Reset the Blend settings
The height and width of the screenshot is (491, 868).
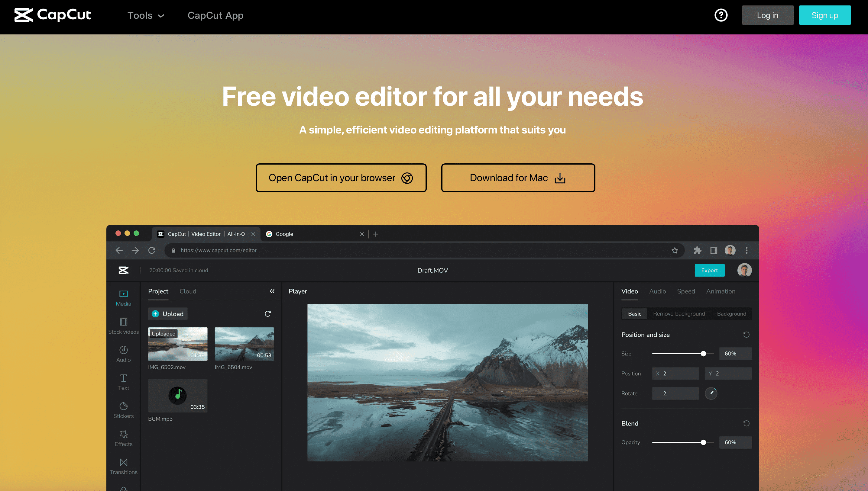coord(746,423)
